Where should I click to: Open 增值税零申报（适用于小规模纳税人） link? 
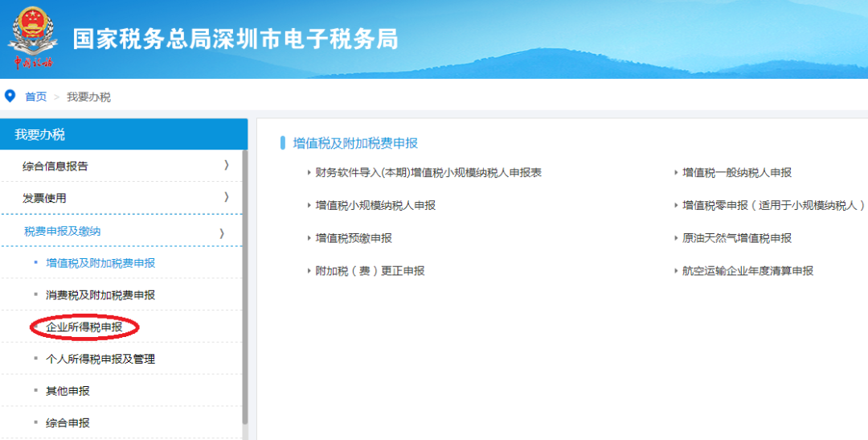(x=775, y=206)
